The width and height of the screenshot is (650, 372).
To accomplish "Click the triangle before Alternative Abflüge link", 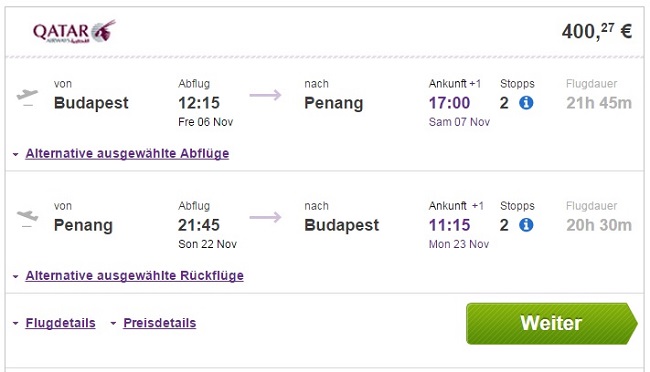I will [x=15, y=154].
